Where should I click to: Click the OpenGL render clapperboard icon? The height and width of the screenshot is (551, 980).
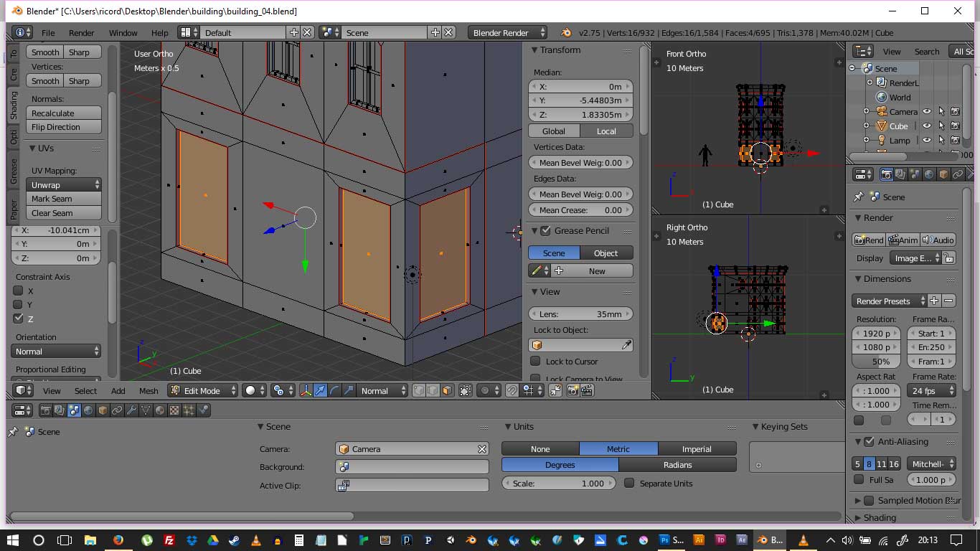point(587,391)
